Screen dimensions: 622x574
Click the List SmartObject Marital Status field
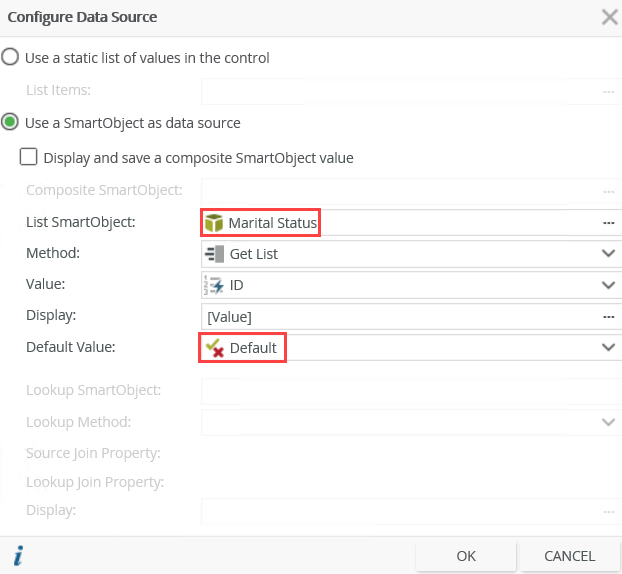(x=400, y=222)
